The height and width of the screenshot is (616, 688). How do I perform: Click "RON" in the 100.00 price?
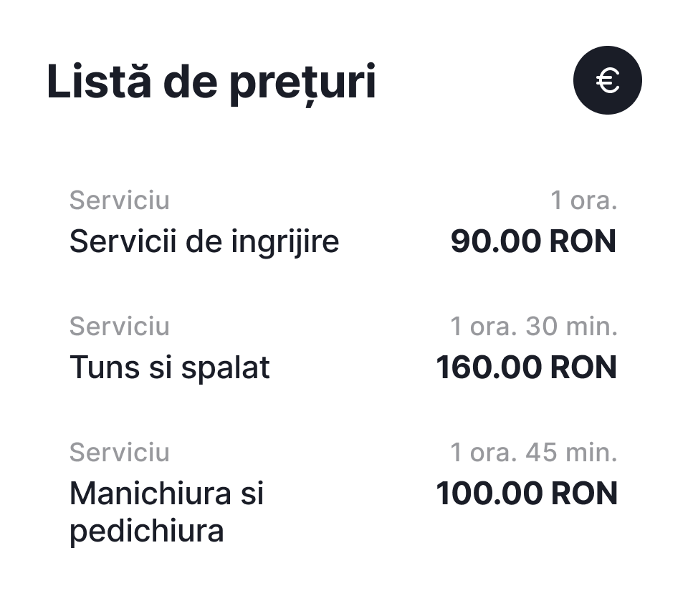(x=583, y=494)
